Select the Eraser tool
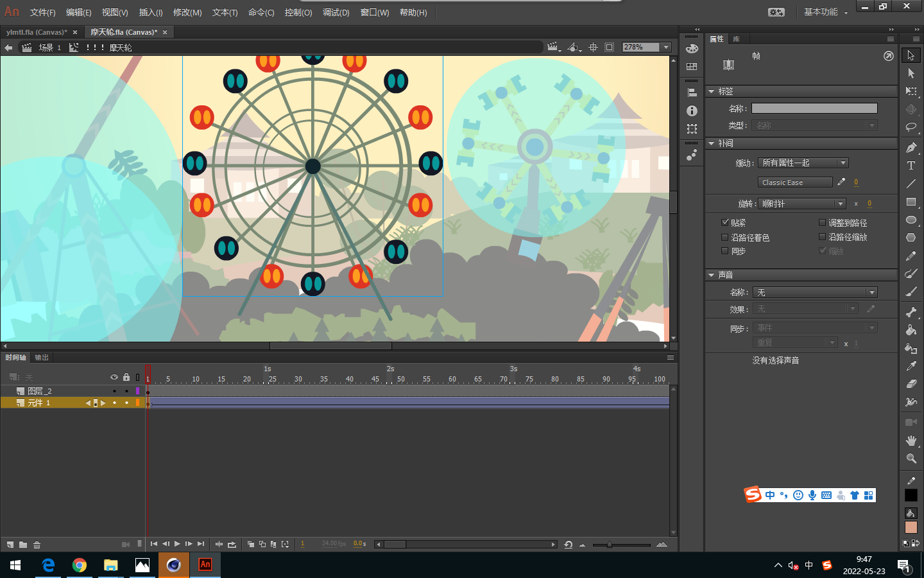The height and width of the screenshot is (578, 924). pyautogui.click(x=911, y=384)
